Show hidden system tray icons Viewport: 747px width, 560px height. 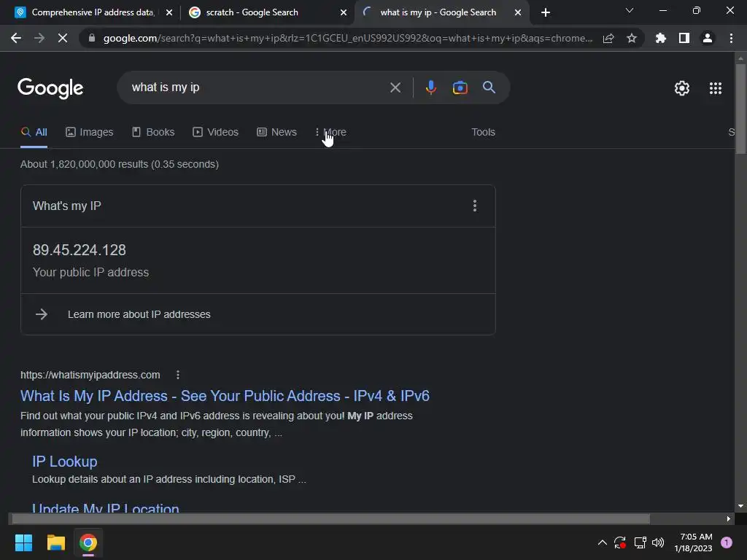(602, 542)
